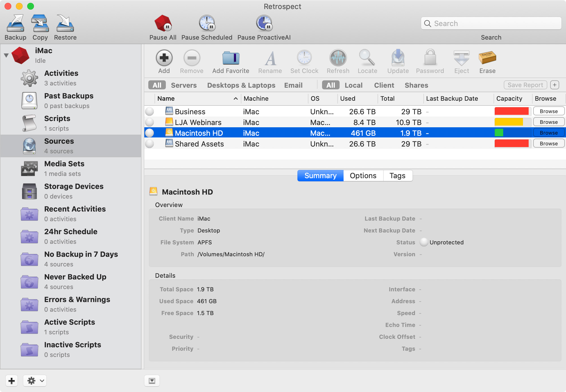The image size is (566, 392).
Task: Sort by Last Backup Date column
Action: coord(458,98)
